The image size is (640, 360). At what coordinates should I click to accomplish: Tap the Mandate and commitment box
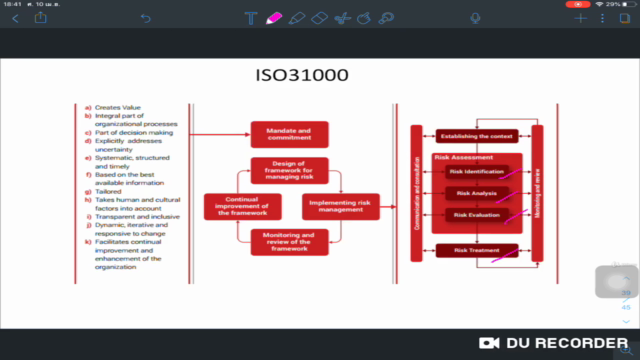tap(289, 134)
